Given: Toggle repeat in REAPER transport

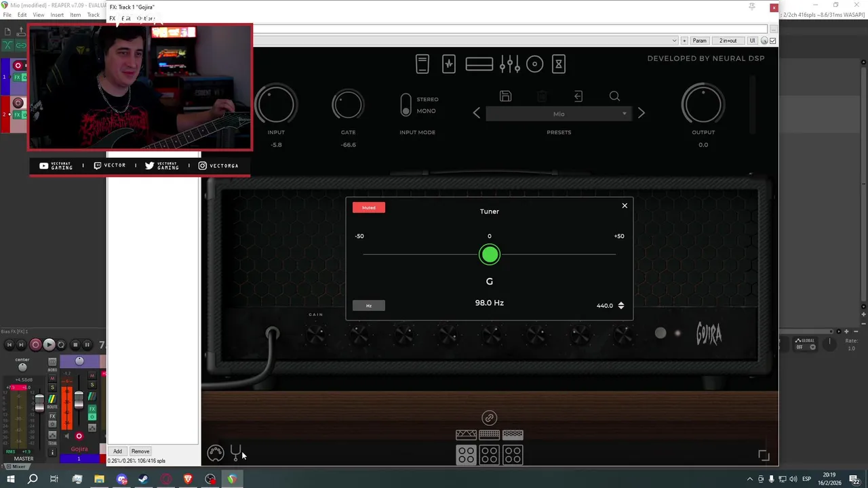Looking at the screenshot, I should [61, 345].
